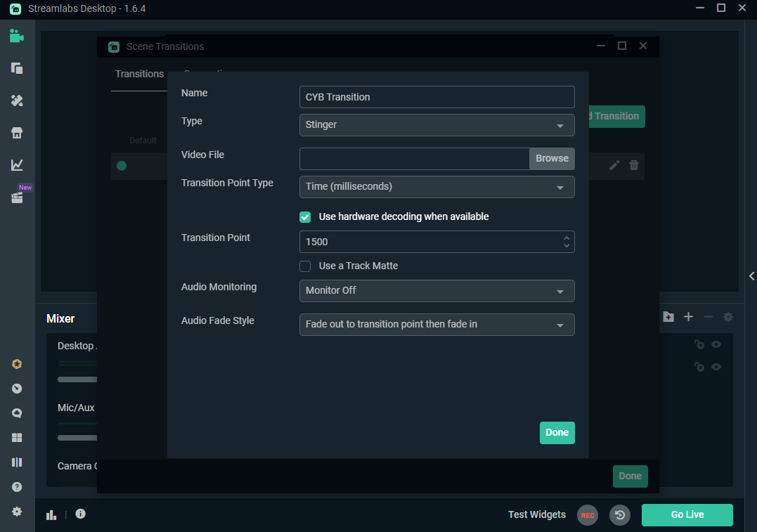Open the Audio Fade Style dropdown
This screenshot has width=757, height=532.
point(436,325)
